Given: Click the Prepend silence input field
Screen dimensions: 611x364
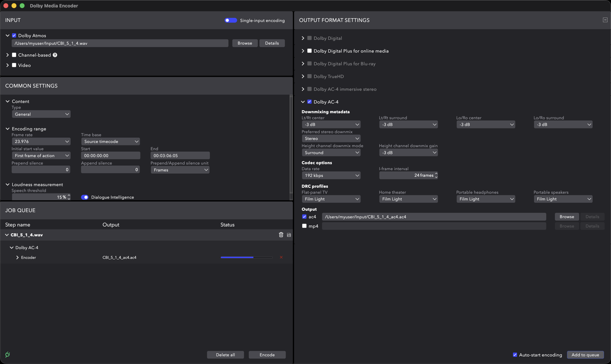Looking at the screenshot, I should pos(41,169).
